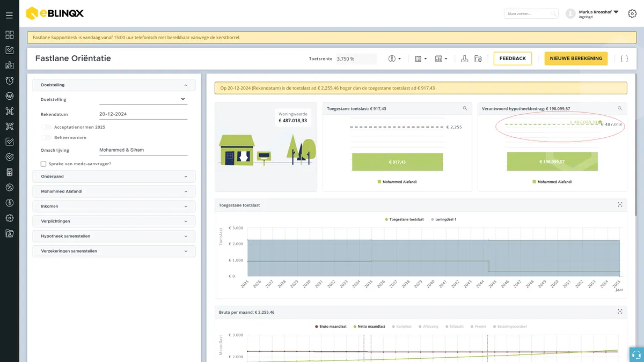This screenshot has height=362, width=644.
Task: Open the alarm clock icon in sidebar
Action: 9,81
